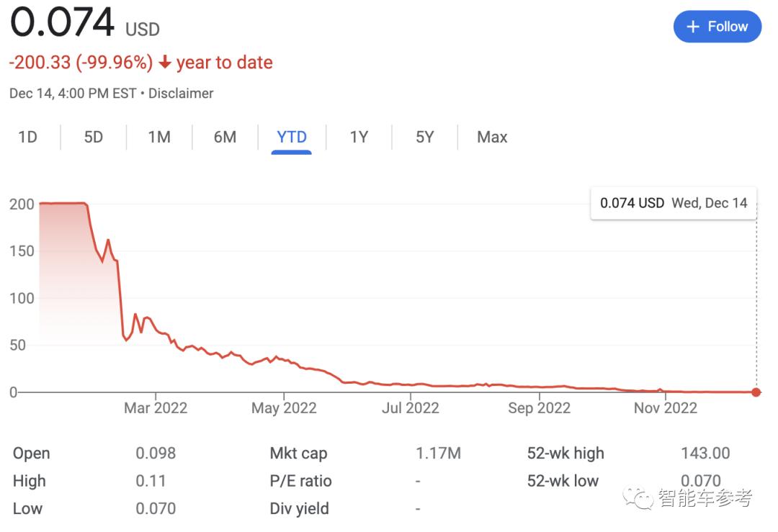The image size is (778, 532).
Task: Switch to the 5D range tab
Action: click(94, 137)
